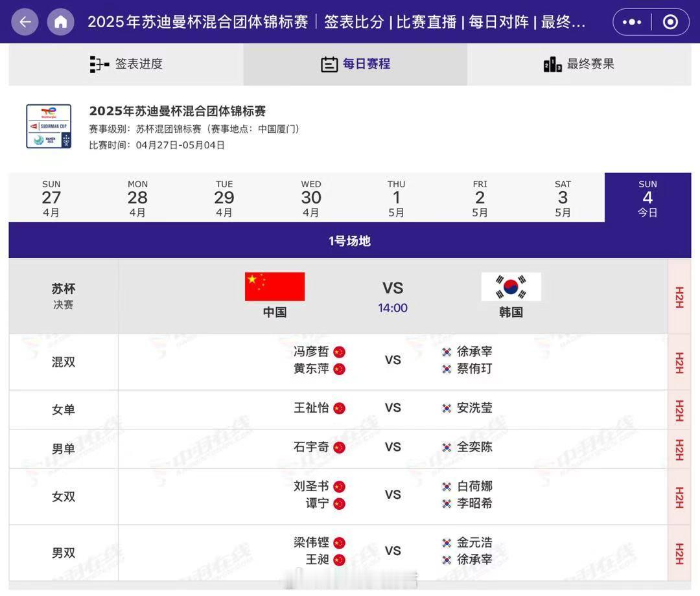Click player name 黄东萍
The width and height of the screenshot is (700, 596).
[311, 369]
